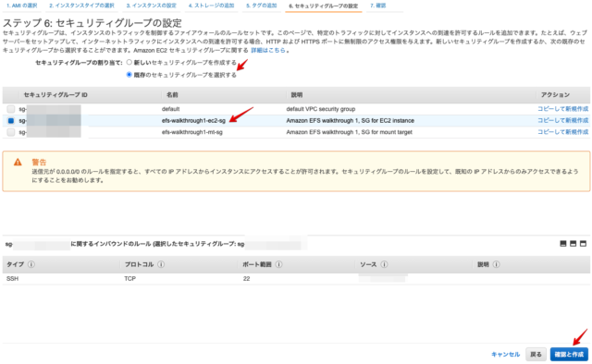
Task: Uncheck the efs-walkthrough1-ec2-sg row checkbox
Action: pos(10,121)
